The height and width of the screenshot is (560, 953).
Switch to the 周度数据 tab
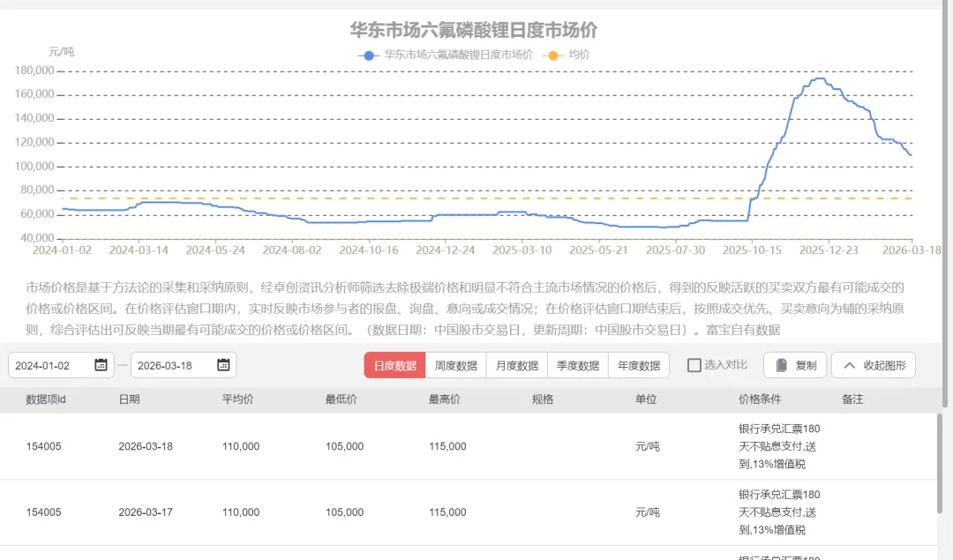coord(455,364)
